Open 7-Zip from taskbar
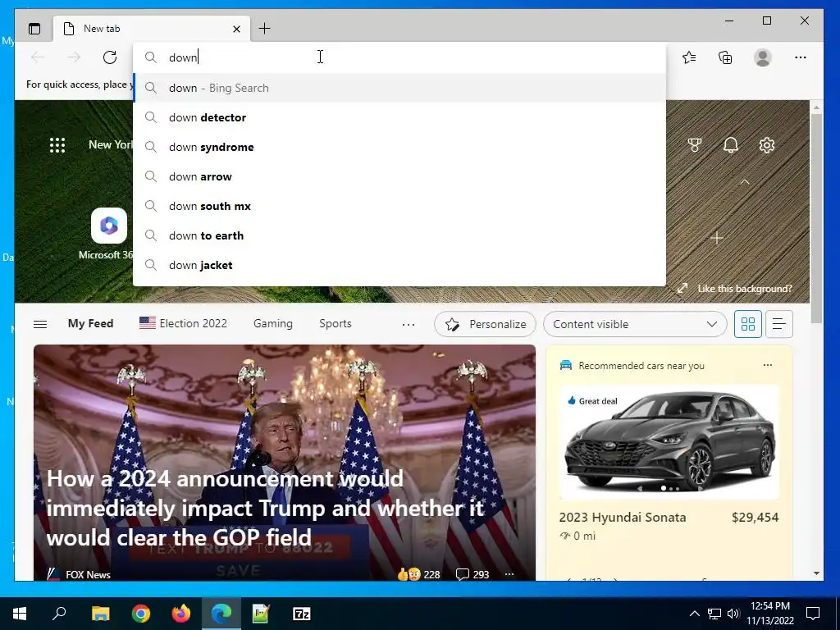840x630 pixels. tap(302, 614)
